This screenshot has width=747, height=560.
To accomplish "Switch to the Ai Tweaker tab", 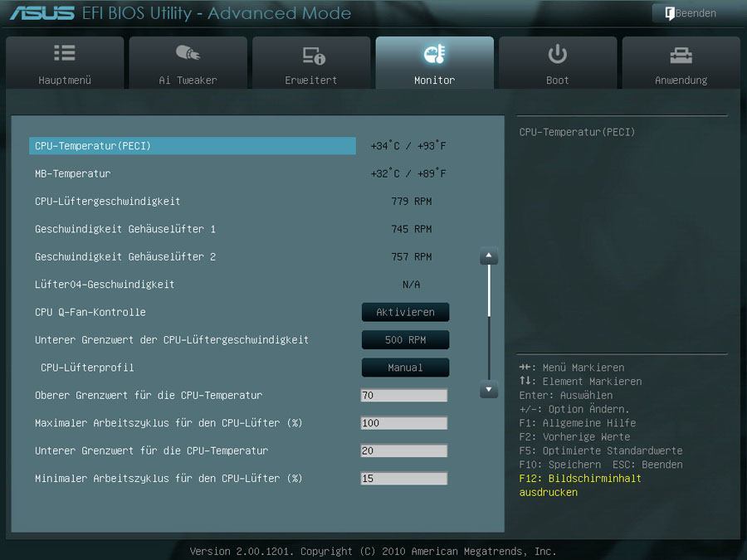I will click(x=188, y=62).
